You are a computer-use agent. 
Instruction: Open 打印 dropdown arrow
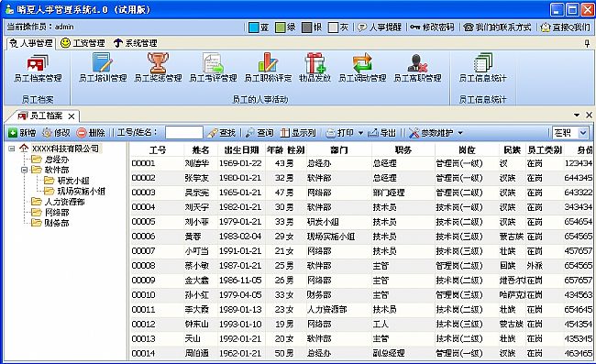(360, 133)
